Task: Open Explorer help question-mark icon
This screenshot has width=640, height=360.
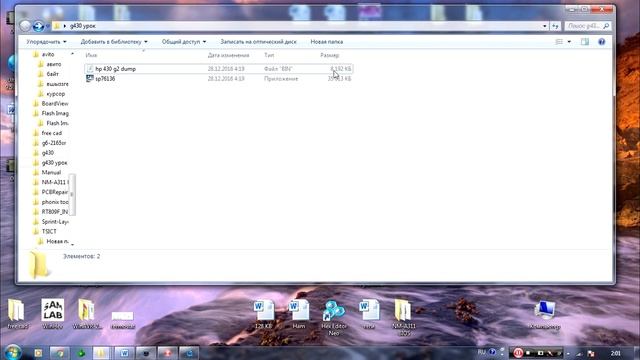Action: 602,42
